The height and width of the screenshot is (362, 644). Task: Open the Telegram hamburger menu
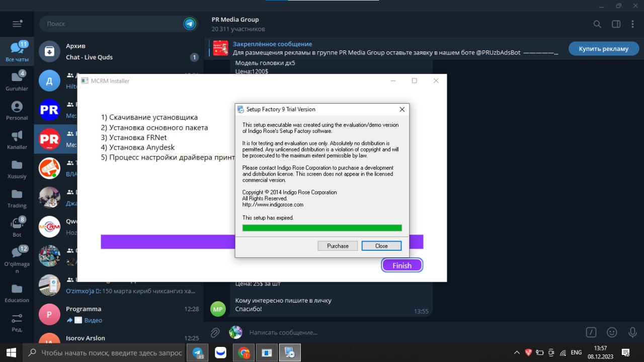[17, 24]
